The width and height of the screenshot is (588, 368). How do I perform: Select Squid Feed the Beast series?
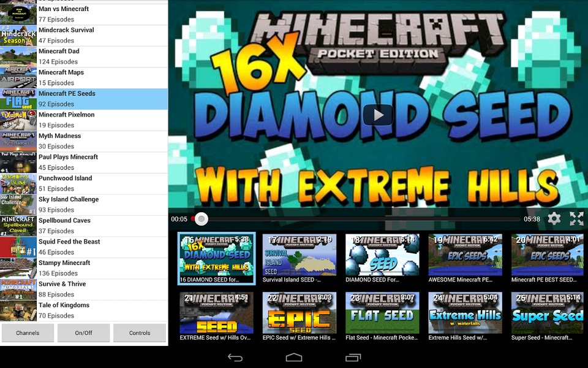coord(84,247)
